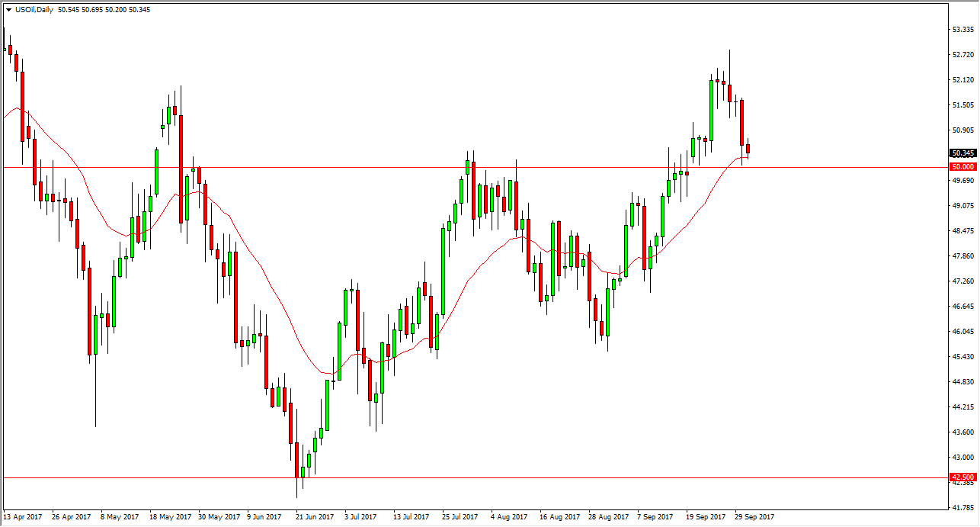The width and height of the screenshot is (980, 527).
Task: Click the 47.860 price scale label
Action: (x=963, y=256)
